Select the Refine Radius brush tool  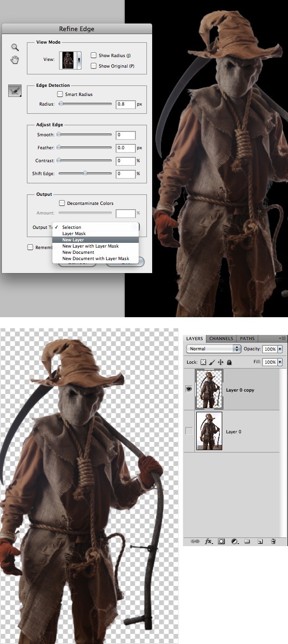tap(15, 90)
